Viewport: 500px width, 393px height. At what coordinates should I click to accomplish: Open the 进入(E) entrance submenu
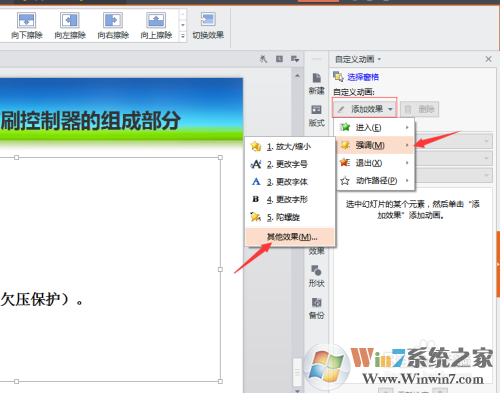click(375, 127)
